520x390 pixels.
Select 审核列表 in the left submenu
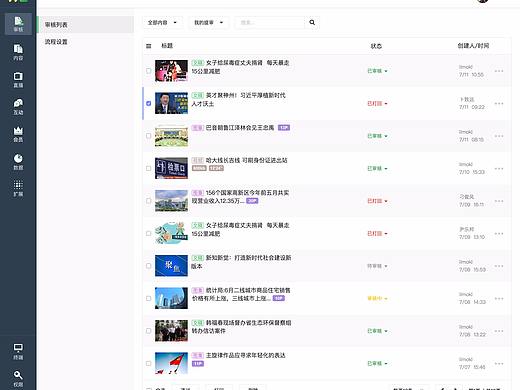[86, 25]
